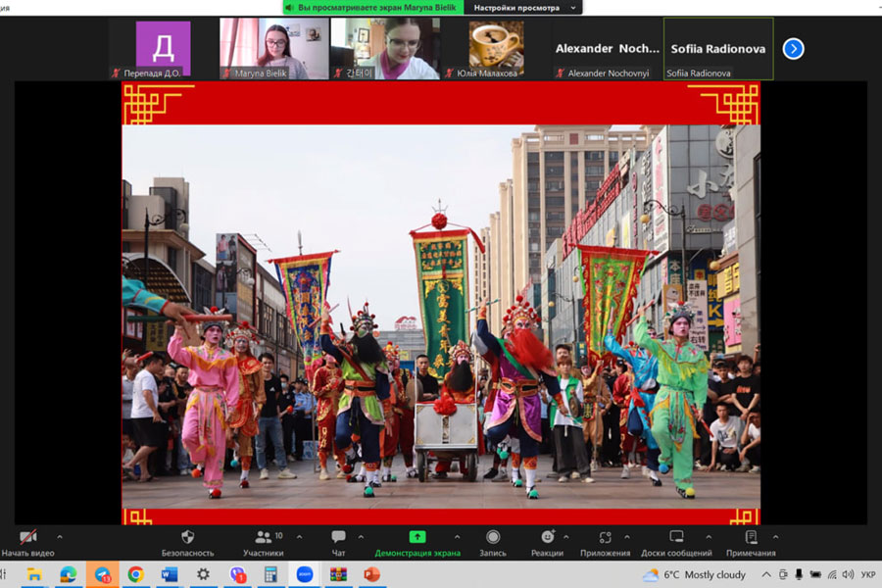Viewport: 882px width, 588px height.
Task: Open the Chat panel
Action: tap(338, 538)
